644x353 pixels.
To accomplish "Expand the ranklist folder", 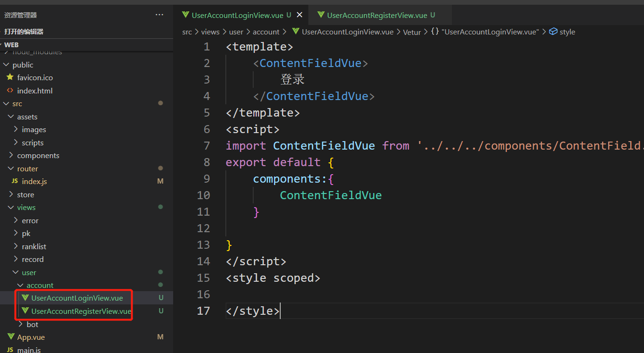I will [16, 246].
